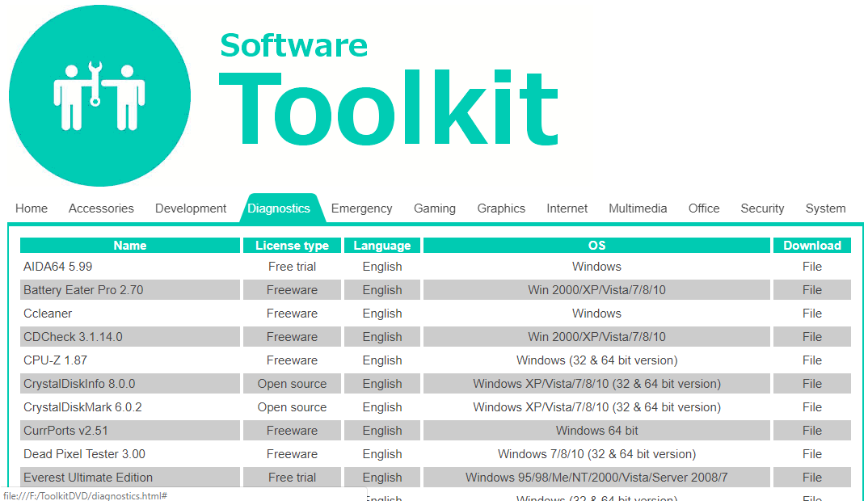Click the Language column header
The height and width of the screenshot is (501, 868).
click(x=382, y=245)
